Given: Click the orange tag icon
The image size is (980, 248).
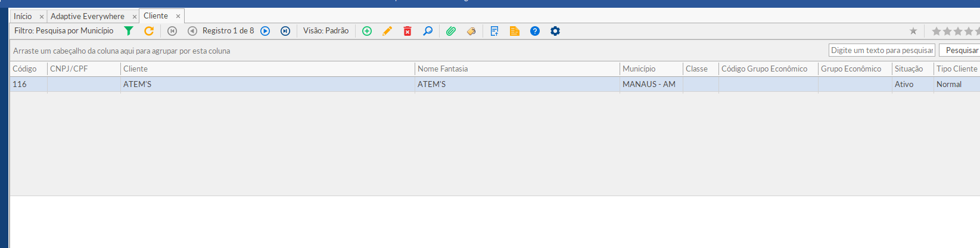Looking at the screenshot, I should tap(471, 31).
